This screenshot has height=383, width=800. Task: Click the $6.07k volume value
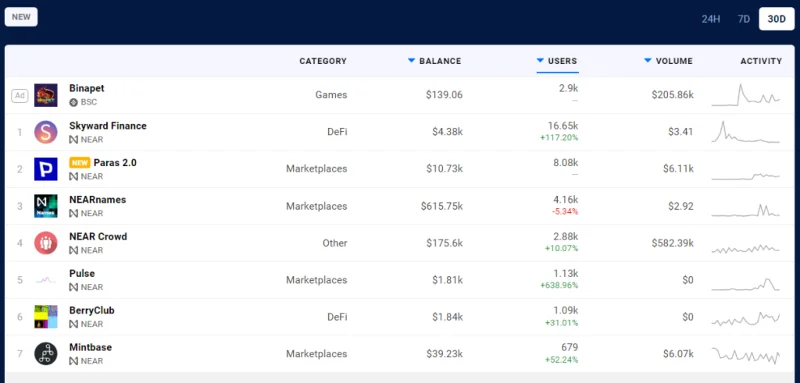(x=678, y=354)
